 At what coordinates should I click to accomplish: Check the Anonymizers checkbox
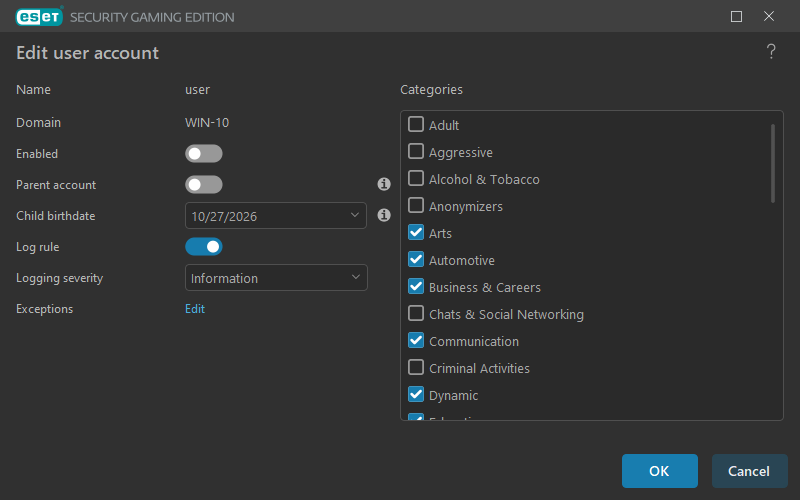click(x=416, y=205)
